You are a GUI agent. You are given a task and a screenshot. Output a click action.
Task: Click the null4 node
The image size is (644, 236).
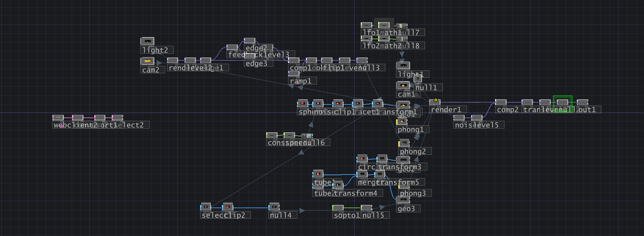pyautogui.click(x=274, y=207)
